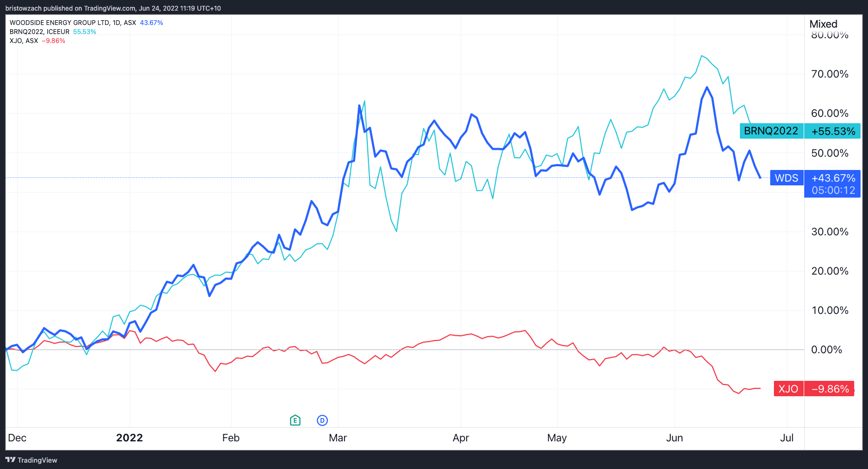
Task: Click the Jul time axis label
Action: 787,438
